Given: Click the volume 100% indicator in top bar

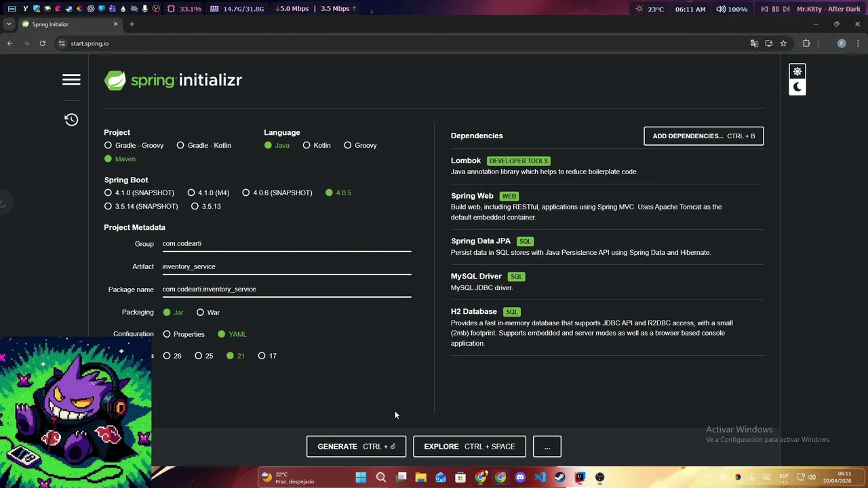Looking at the screenshot, I should point(732,9).
